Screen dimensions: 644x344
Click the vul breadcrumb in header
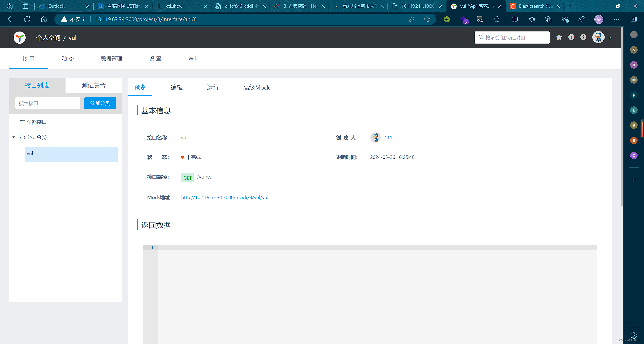point(72,38)
